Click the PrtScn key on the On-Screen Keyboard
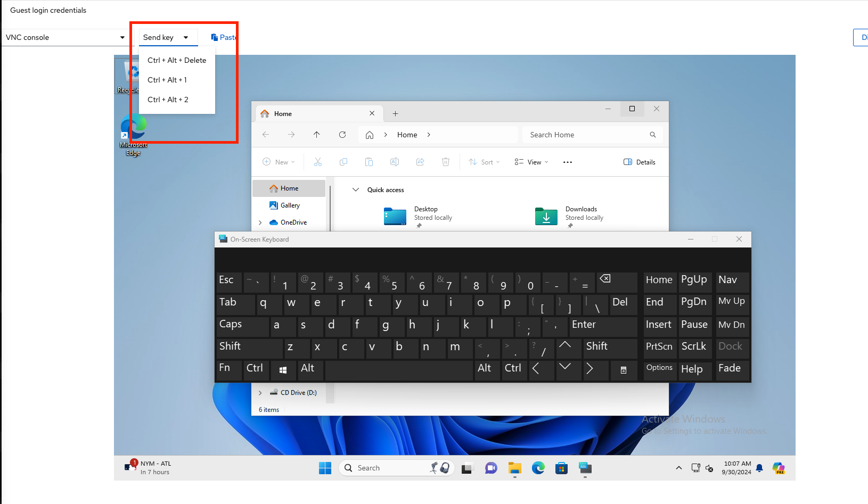 pyautogui.click(x=660, y=348)
